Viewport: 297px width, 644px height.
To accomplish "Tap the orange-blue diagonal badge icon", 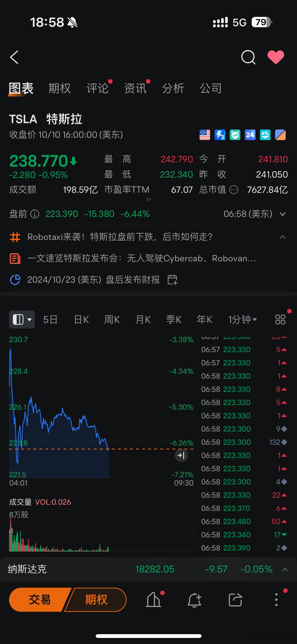I will point(280,135).
